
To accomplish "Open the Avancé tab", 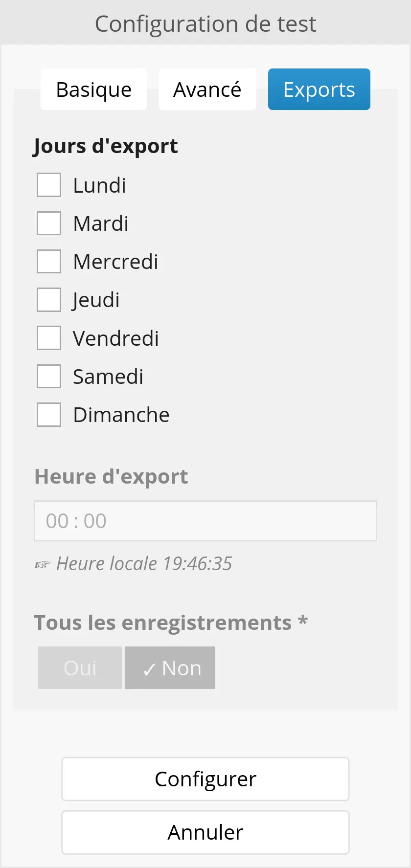I will click(207, 89).
